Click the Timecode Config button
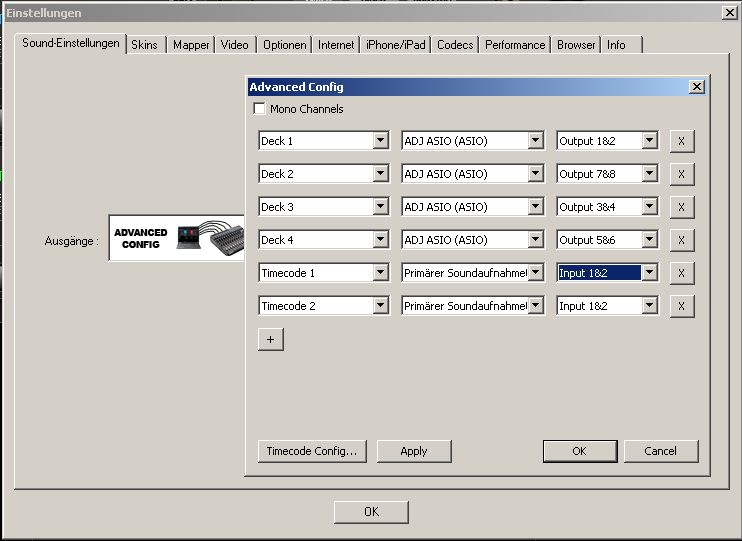 pyautogui.click(x=312, y=451)
